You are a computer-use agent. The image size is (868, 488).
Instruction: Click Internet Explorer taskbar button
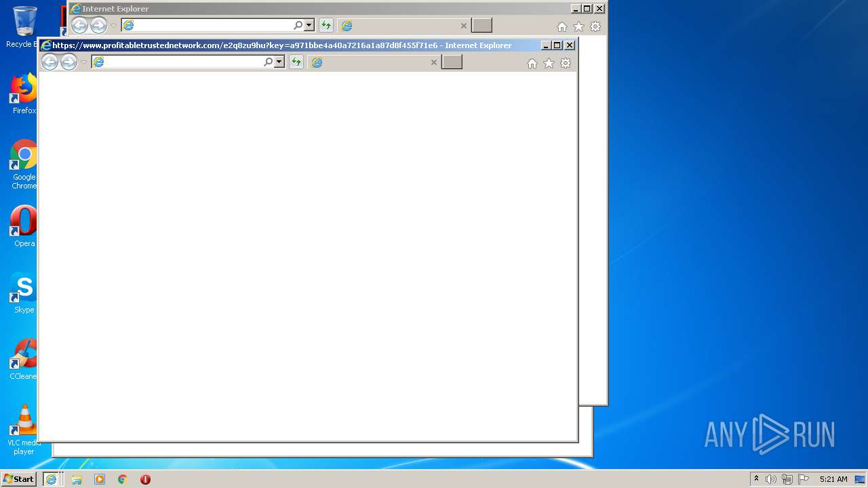(x=52, y=479)
